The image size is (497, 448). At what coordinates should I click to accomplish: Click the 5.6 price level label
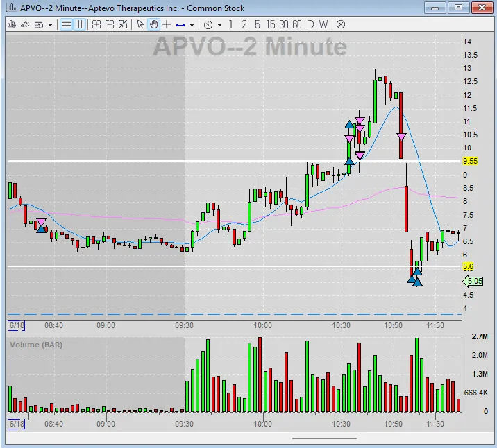468,266
